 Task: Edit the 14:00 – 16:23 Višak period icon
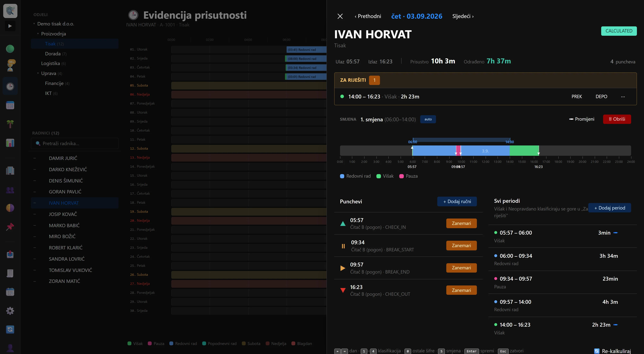point(616,325)
